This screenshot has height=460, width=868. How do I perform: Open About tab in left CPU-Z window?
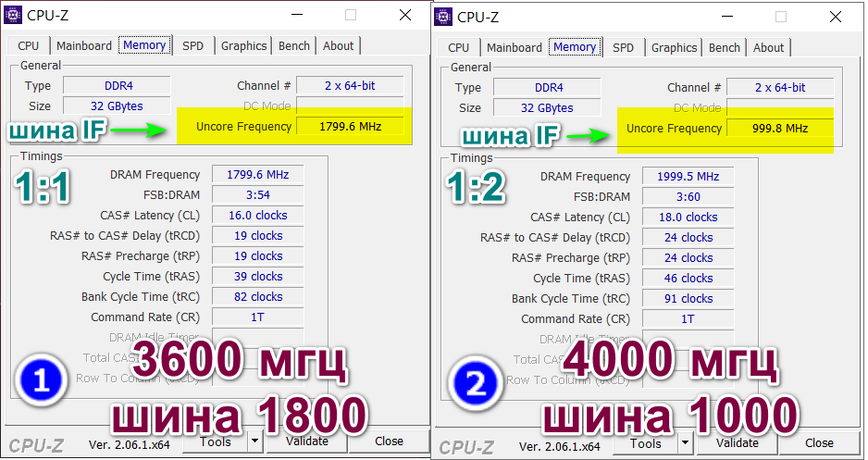tap(339, 46)
